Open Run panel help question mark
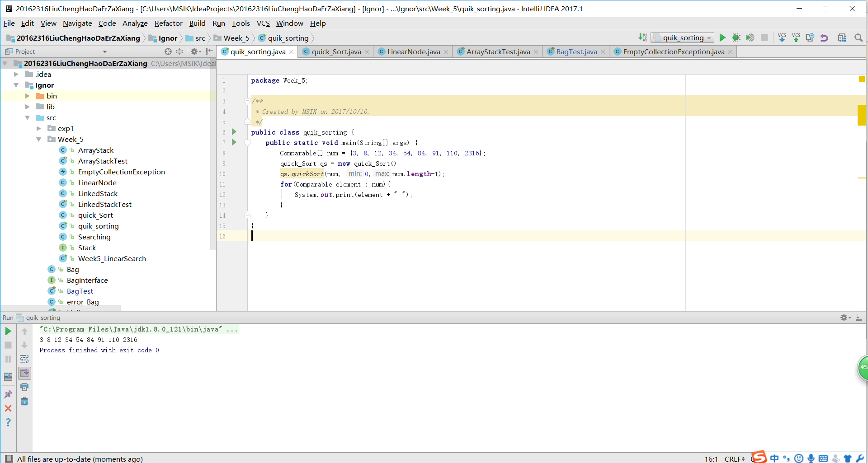Screen dimensions: 868x463 pyautogui.click(x=8, y=422)
